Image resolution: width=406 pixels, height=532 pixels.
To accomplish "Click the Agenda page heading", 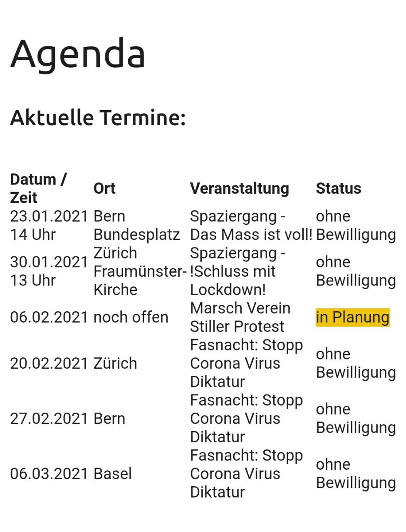I will click(x=78, y=54).
